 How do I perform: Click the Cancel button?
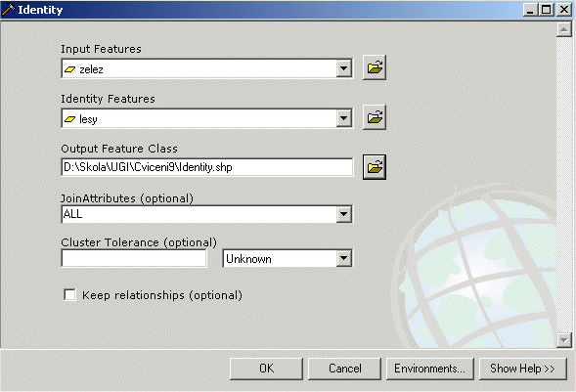(x=344, y=369)
